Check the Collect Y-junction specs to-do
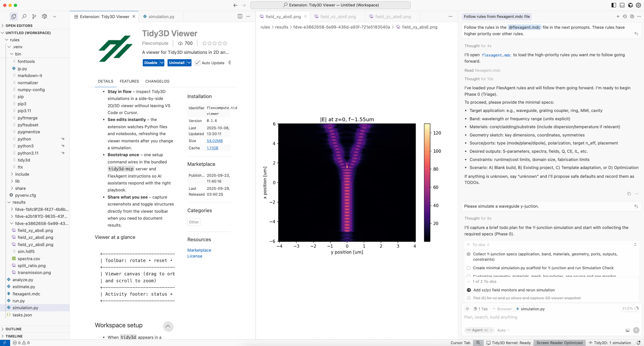The height and width of the screenshot is (346, 644). [469, 254]
